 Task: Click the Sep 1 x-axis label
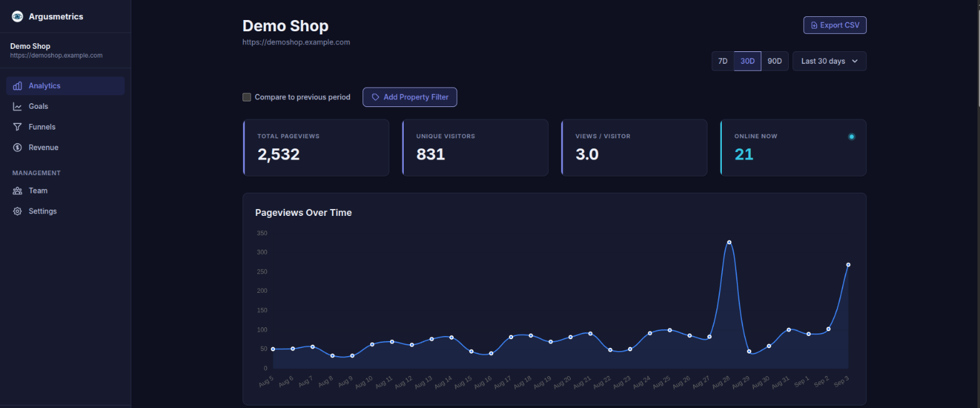tap(801, 380)
